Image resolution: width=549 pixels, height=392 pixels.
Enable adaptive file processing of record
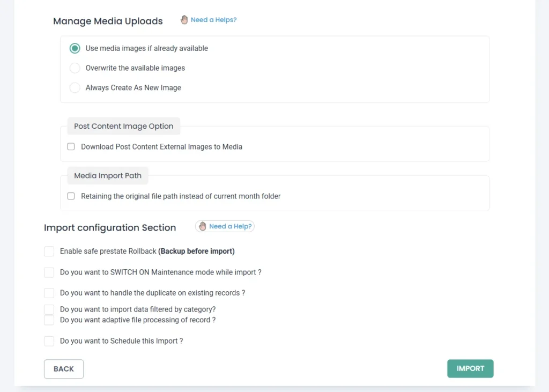pyautogui.click(x=49, y=320)
